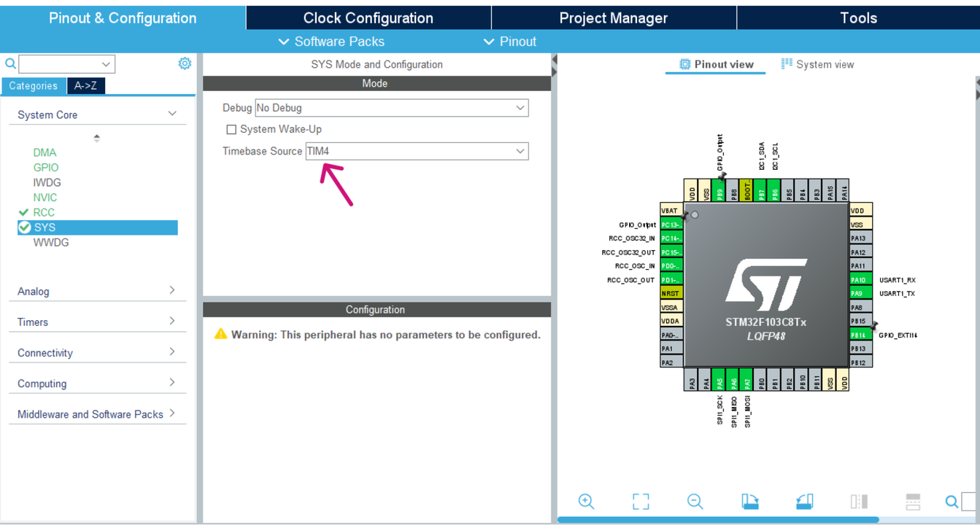
Task: Switch to System view
Action: 817,64
